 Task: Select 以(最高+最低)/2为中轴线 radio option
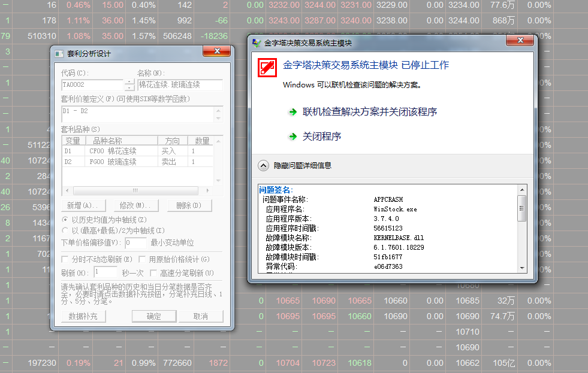pos(65,231)
